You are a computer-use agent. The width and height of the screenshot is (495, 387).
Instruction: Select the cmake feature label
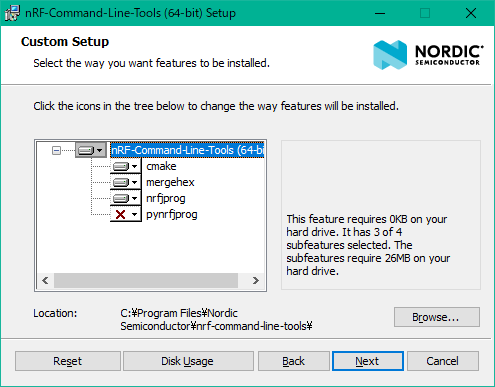[x=161, y=166]
